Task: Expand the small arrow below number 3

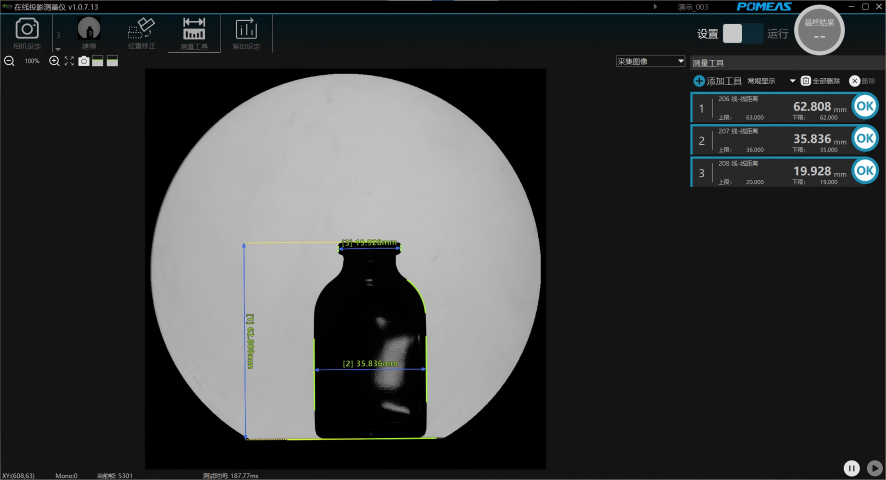Action: coord(58,49)
